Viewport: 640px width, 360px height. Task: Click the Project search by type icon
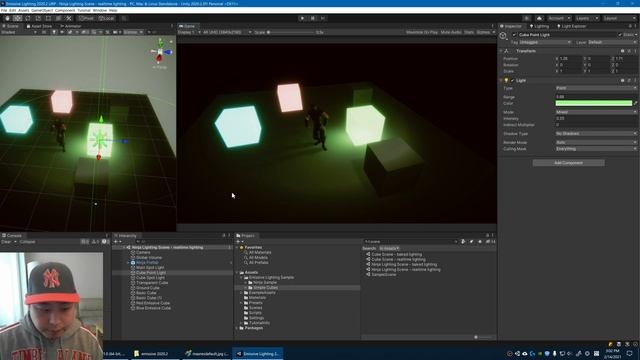point(463,242)
